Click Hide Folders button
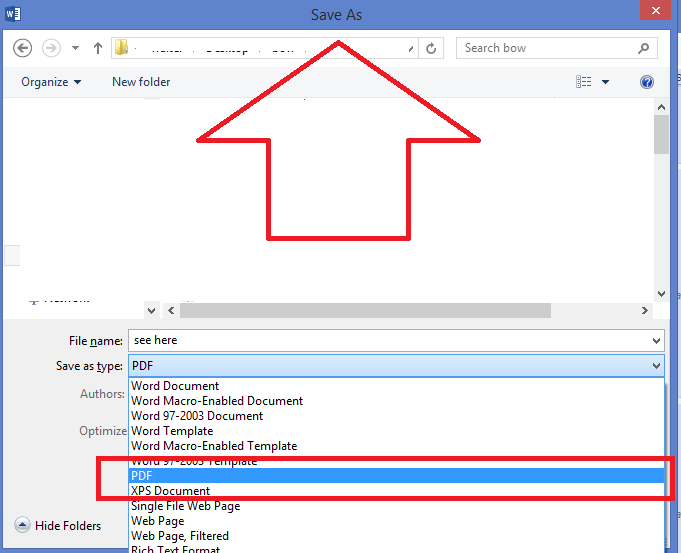The image size is (681, 553). click(58, 525)
